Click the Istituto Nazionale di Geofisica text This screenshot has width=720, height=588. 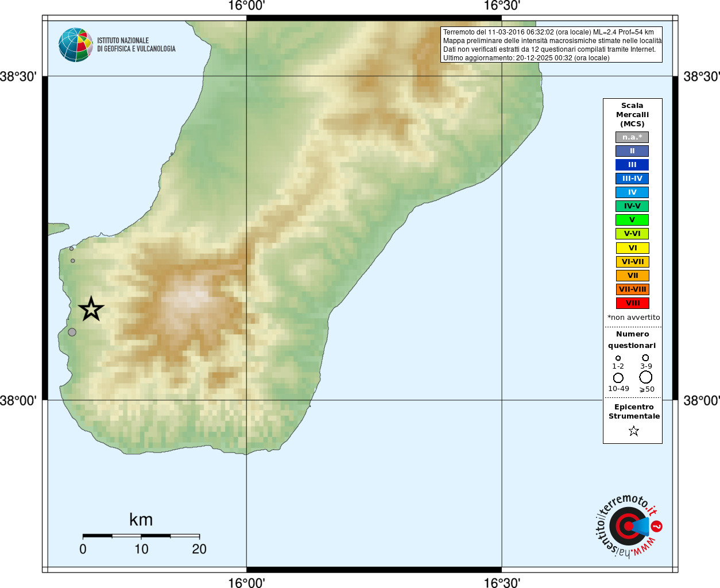[136, 45]
